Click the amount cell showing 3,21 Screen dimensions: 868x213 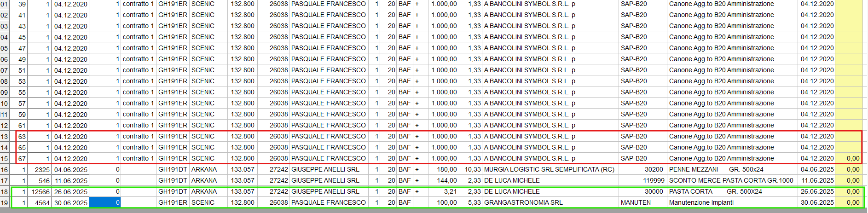click(444, 191)
